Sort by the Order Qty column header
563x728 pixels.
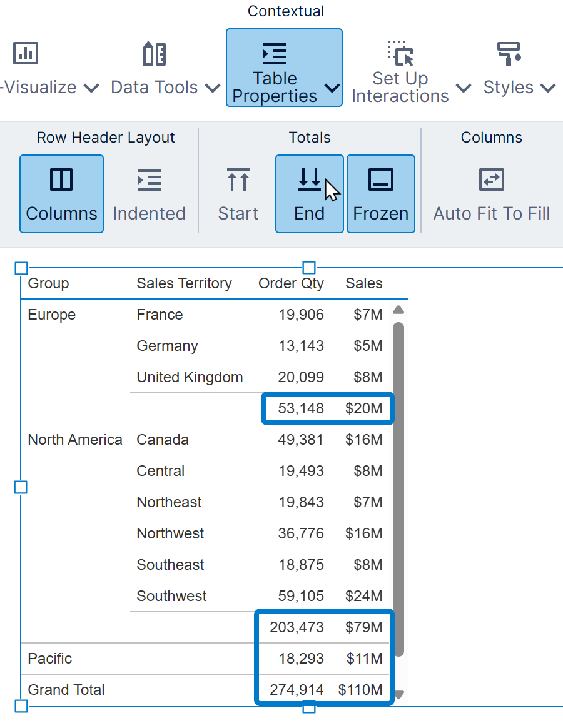point(290,283)
